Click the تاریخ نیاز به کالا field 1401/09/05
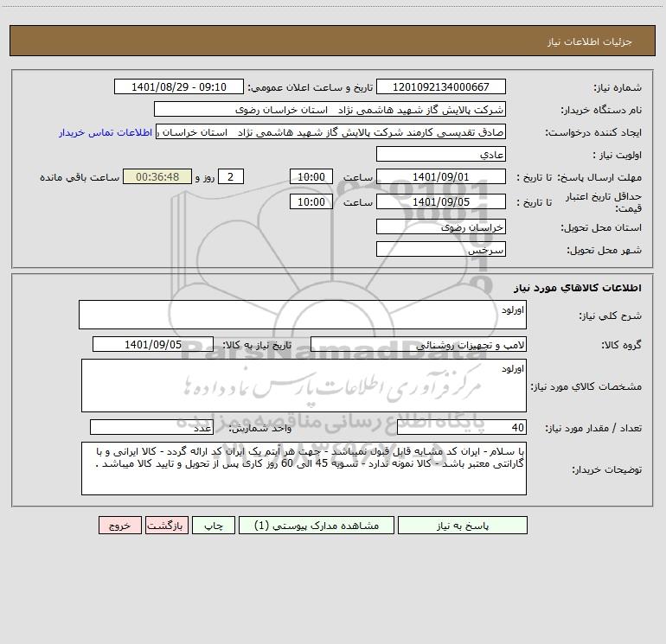666x644 pixels. click(153, 344)
